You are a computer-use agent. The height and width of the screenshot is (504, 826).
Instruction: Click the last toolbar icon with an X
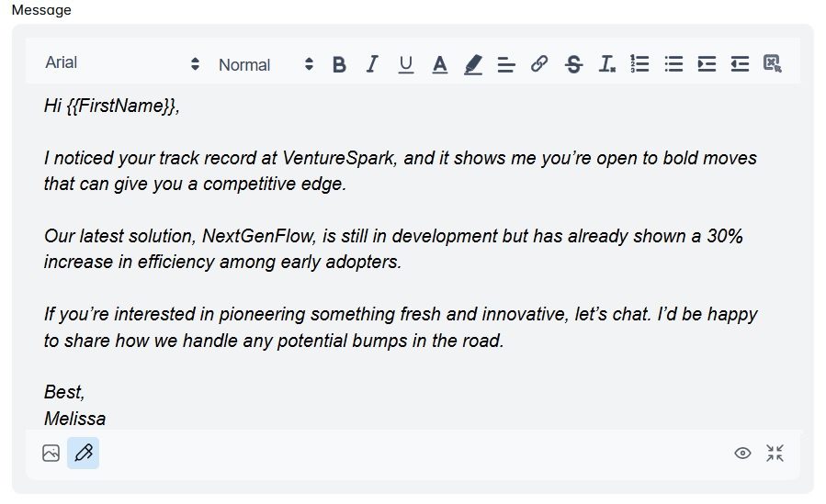click(773, 63)
